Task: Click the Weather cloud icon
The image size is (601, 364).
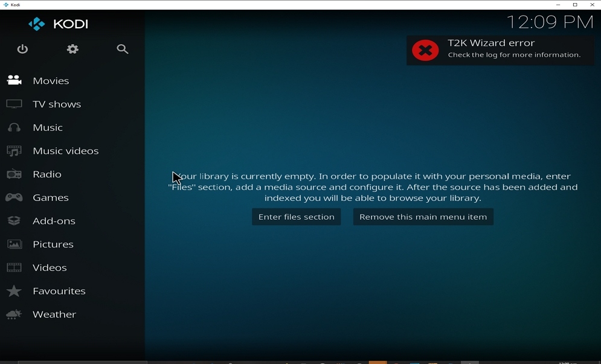Action: (x=14, y=315)
